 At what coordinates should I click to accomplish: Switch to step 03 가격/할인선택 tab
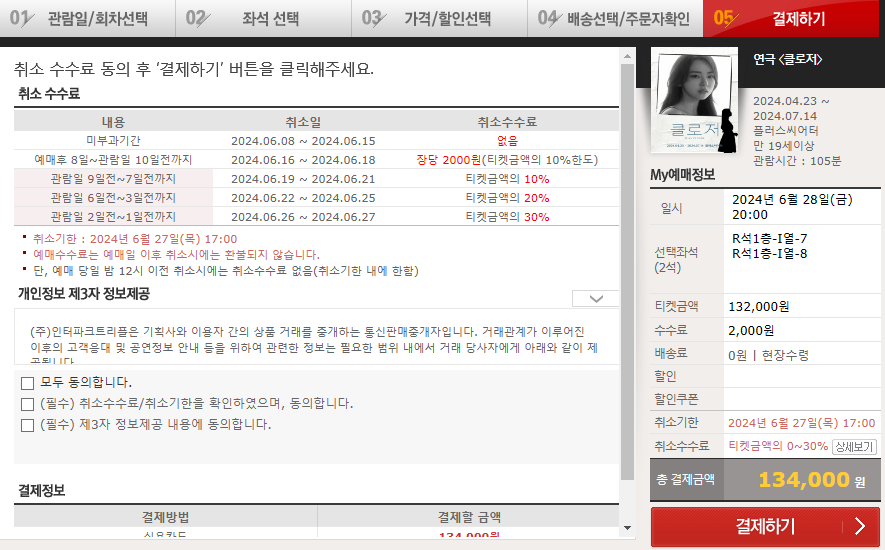point(440,19)
